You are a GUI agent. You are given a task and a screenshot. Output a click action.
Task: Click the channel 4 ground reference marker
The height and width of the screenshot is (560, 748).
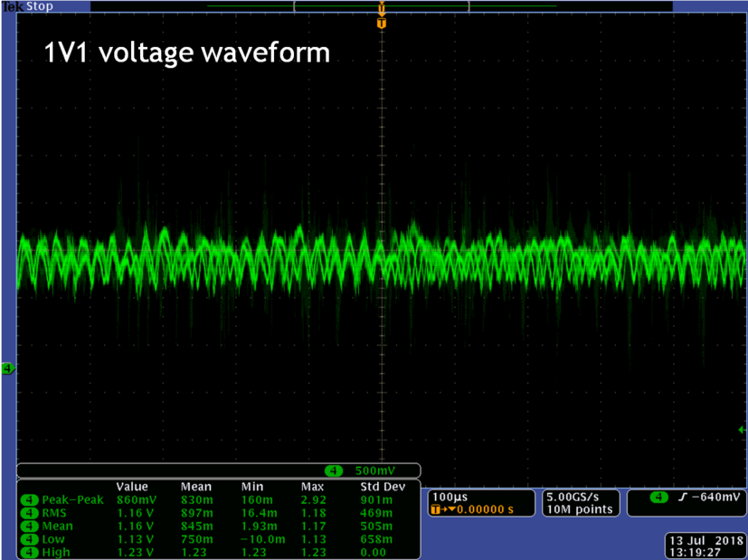click(x=8, y=368)
